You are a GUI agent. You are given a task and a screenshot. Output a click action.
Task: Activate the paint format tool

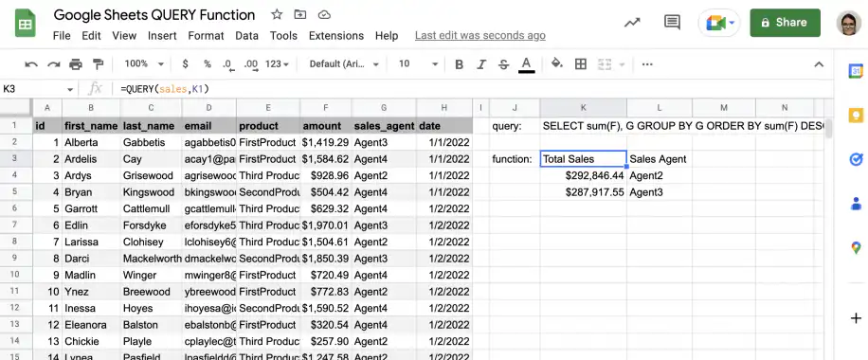tap(98, 64)
